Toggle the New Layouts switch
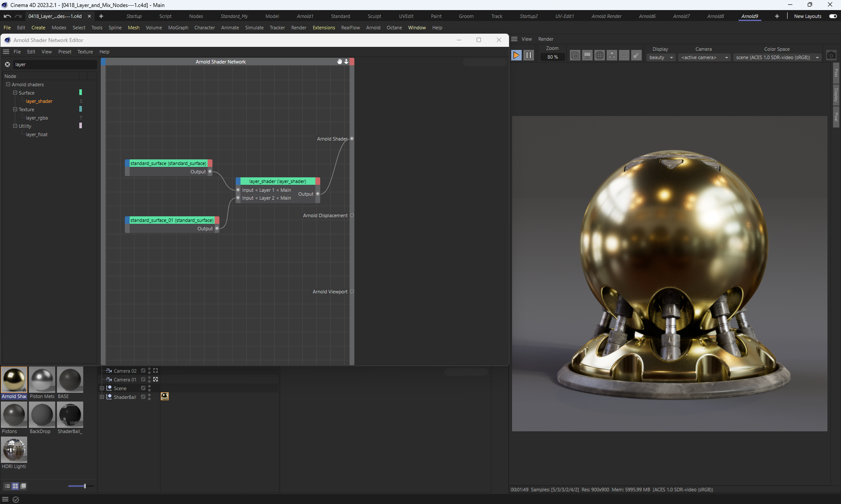841x504 pixels. tap(833, 16)
